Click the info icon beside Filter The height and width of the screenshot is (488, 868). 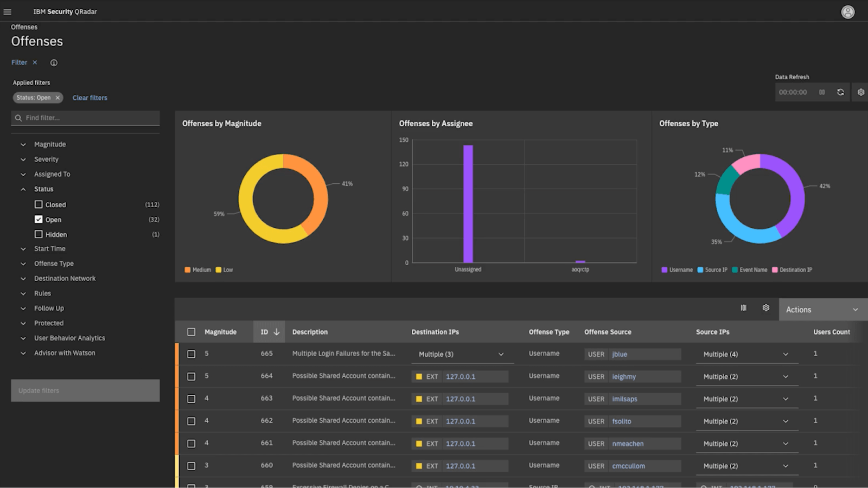tap(53, 62)
